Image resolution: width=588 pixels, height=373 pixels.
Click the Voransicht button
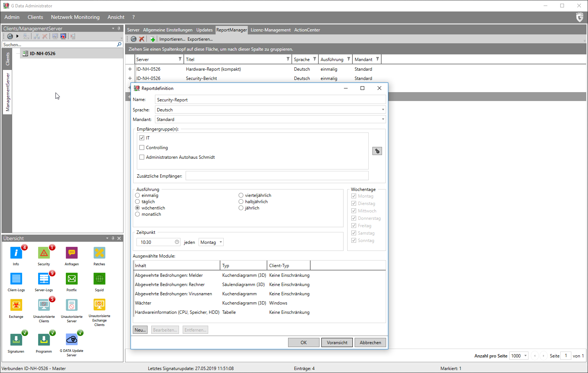[337, 342]
